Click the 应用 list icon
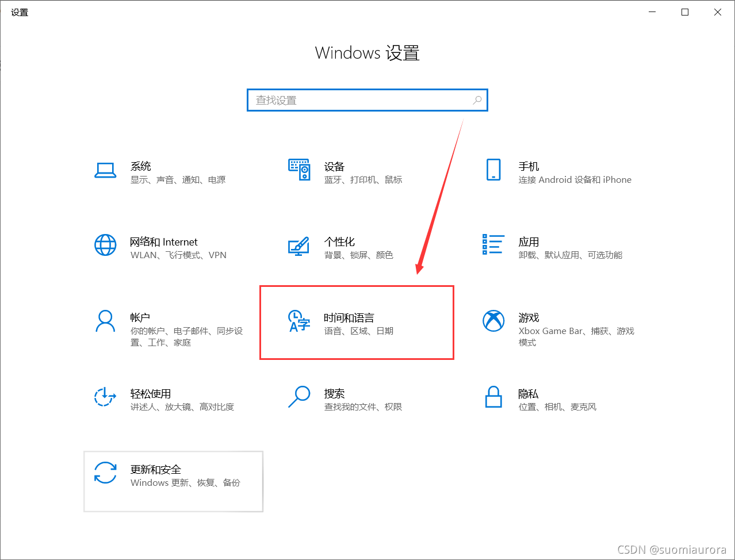735x560 pixels. 493,244
